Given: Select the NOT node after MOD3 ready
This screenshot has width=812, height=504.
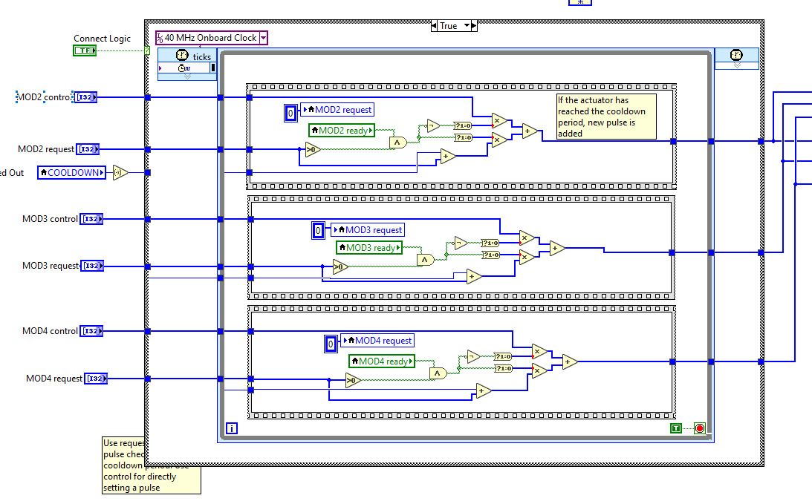Looking at the screenshot, I should (x=459, y=242).
